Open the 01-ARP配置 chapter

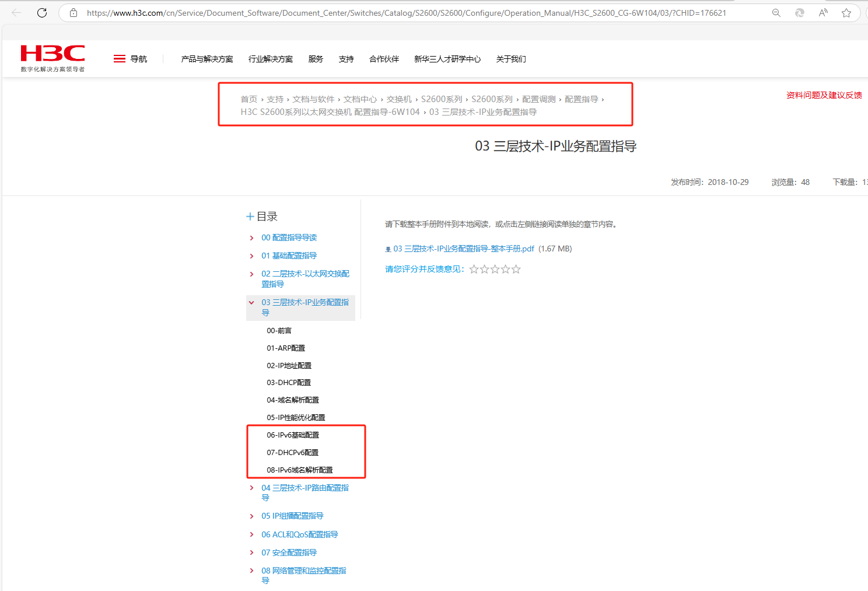(286, 348)
